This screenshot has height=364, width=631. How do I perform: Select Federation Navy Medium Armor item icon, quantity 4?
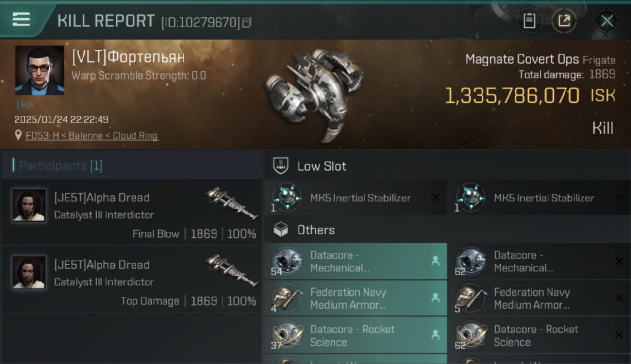click(287, 298)
